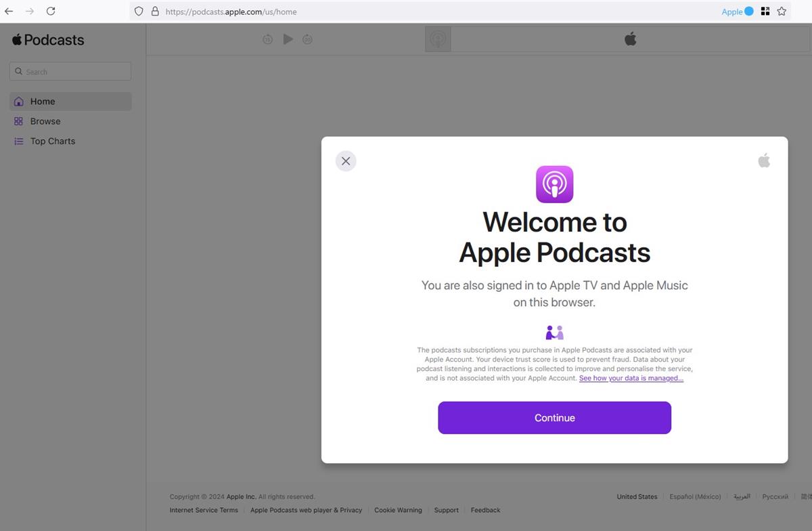Click the Play button in the player
The image size is (812, 531).
[288, 39]
